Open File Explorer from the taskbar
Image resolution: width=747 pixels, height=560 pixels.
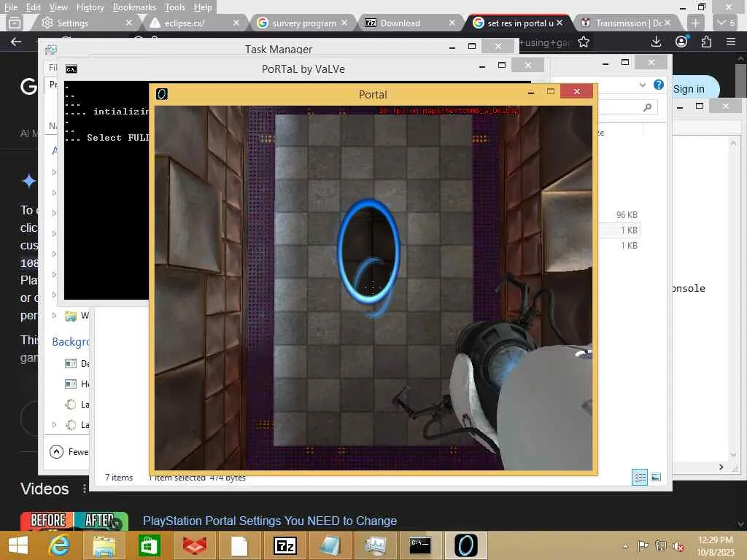[104, 545]
